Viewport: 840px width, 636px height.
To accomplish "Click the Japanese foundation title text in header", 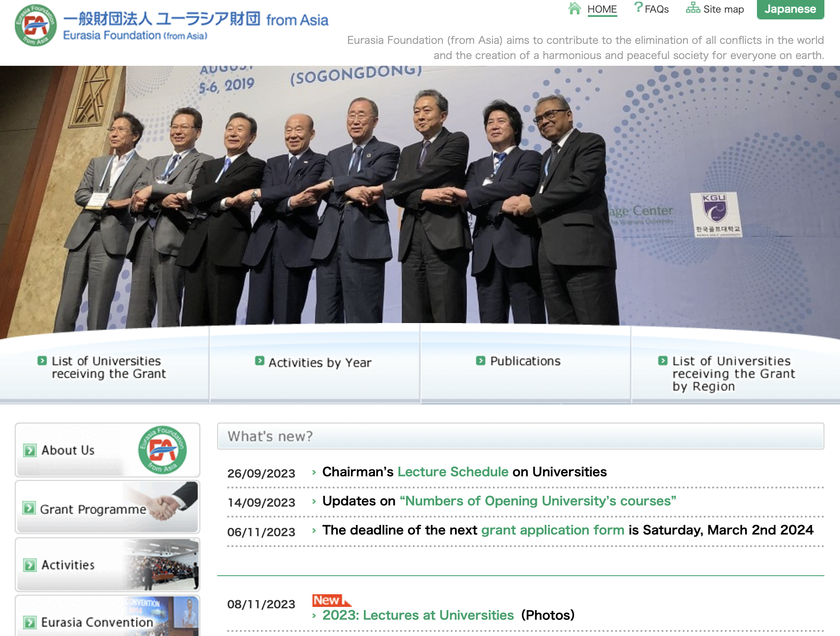I will (x=196, y=19).
